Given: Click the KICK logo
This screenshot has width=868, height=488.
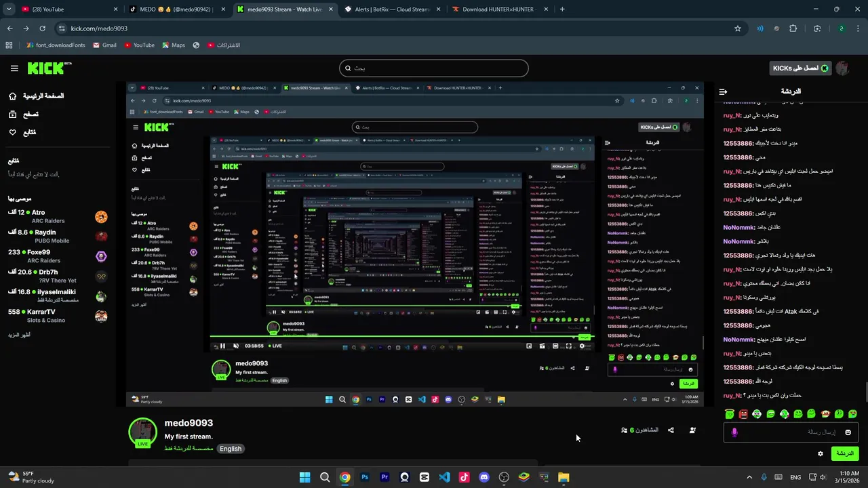Looking at the screenshot, I should pos(49,68).
